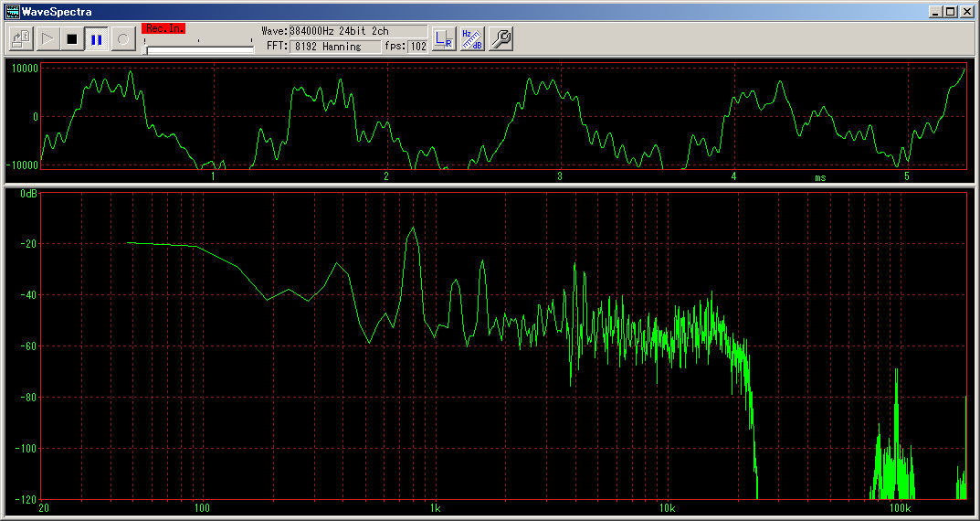This screenshot has height=521, width=980.
Task: Stop playback with the black square button
Action: (72, 39)
